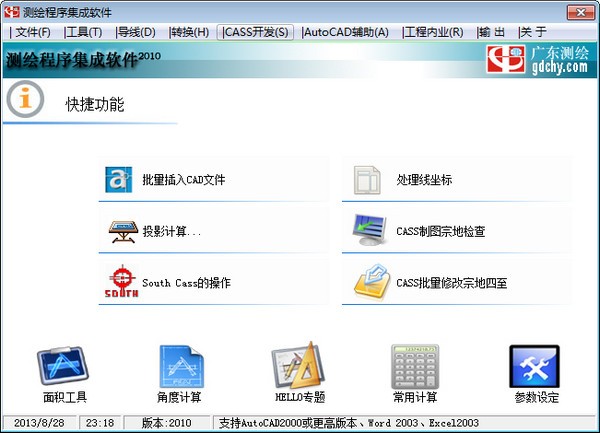The width and height of the screenshot is (600, 433).
Task: Click the South Cass的操作 link
Action: tap(186, 283)
